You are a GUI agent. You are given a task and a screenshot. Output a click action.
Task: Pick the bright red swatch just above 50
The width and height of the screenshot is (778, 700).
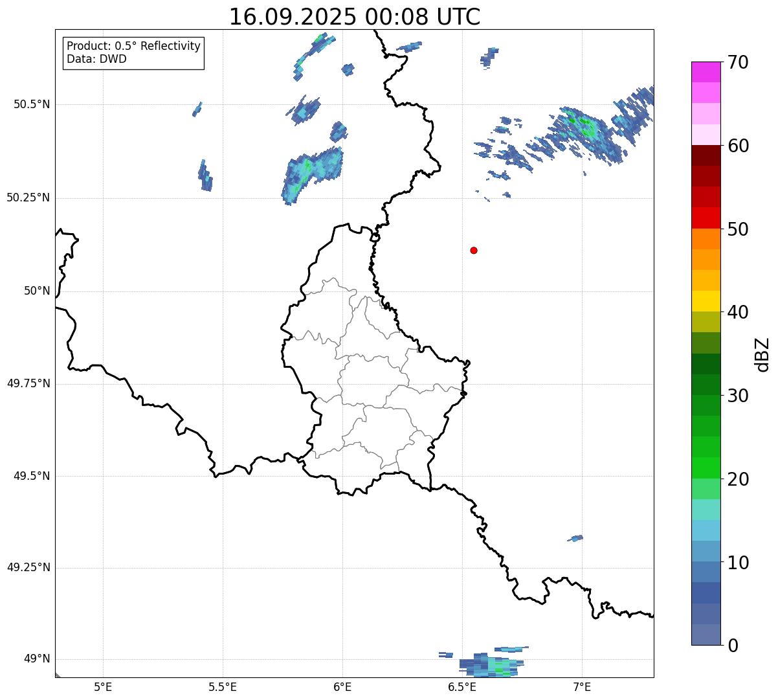[706, 218]
